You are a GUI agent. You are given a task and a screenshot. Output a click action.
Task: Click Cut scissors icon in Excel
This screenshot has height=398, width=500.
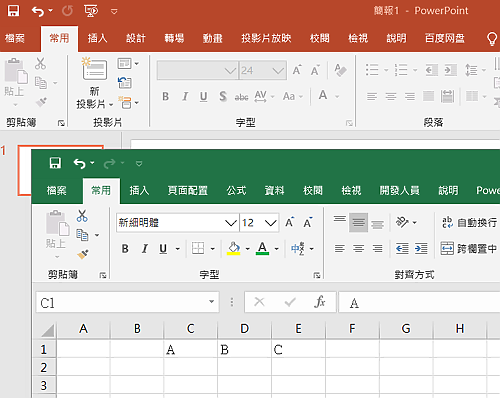(82, 216)
